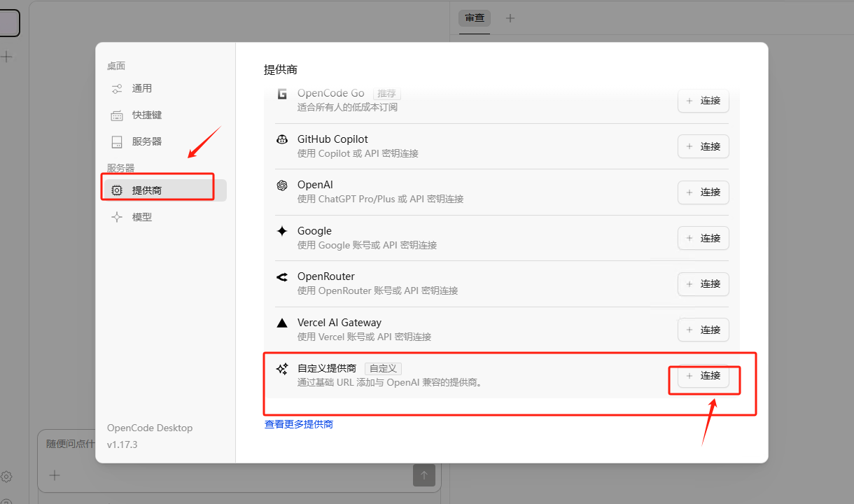Click the 服务器 server icon
Screen dimensions: 854x504
(x=117, y=142)
